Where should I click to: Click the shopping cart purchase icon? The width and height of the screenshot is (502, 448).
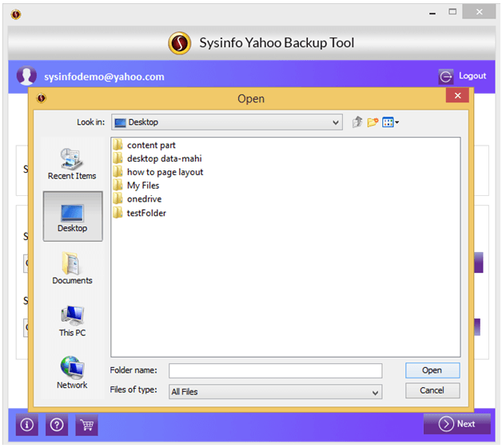tap(86, 425)
